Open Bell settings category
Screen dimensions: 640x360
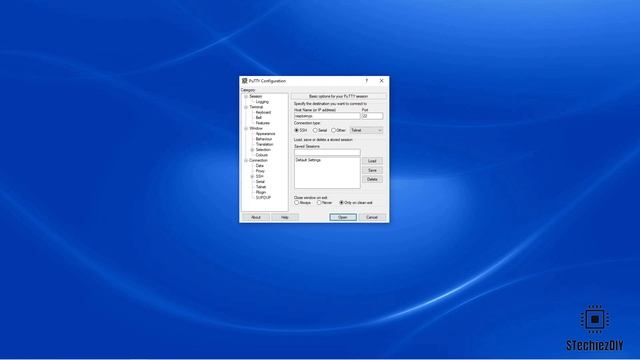coord(258,118)
